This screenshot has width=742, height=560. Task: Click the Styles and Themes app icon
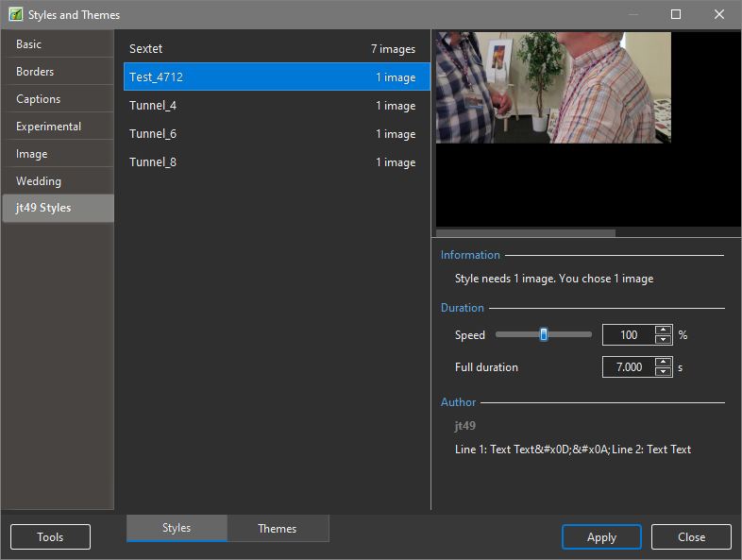click(15, 15)
